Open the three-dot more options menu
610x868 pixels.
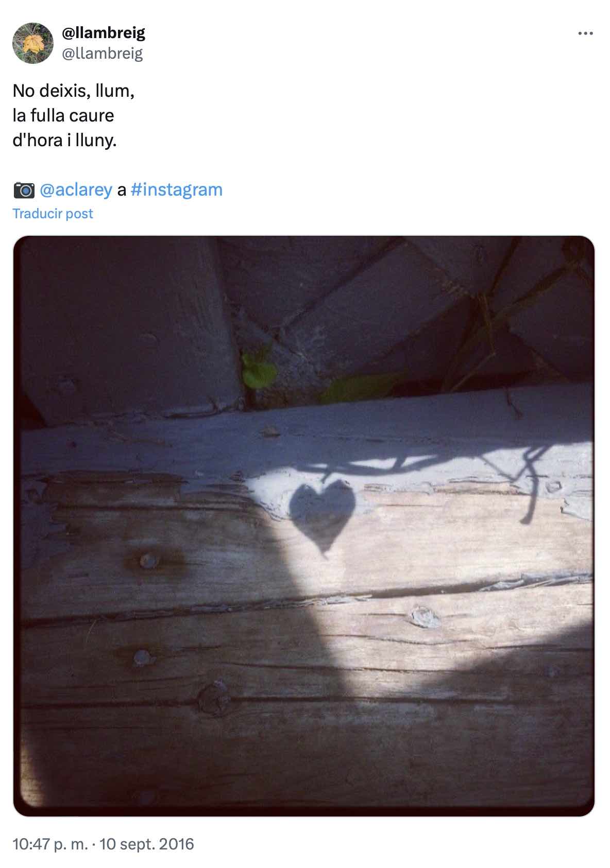(585, 33)
